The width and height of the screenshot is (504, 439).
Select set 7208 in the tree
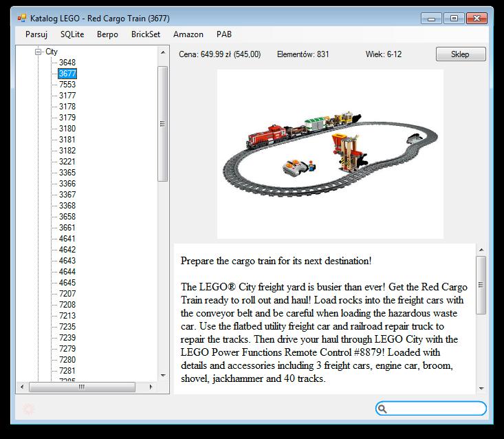click(67, 305)
